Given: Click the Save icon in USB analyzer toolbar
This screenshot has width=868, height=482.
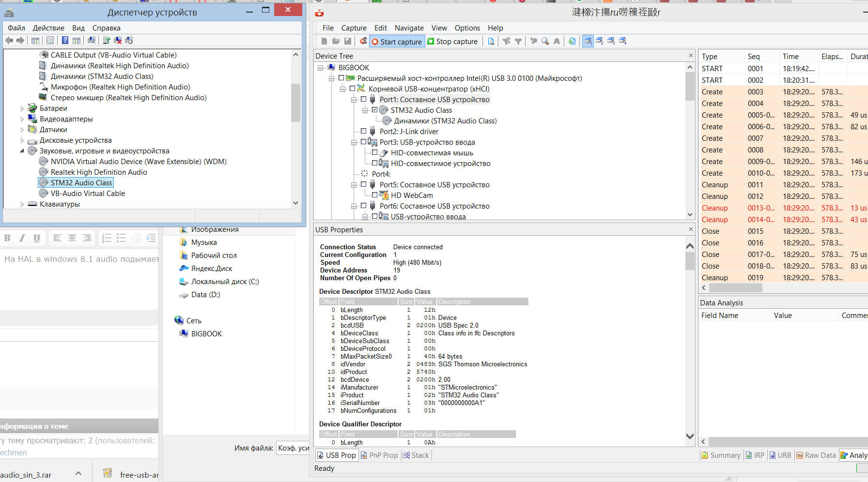Looking at the screenshot, I should point(347,41).
